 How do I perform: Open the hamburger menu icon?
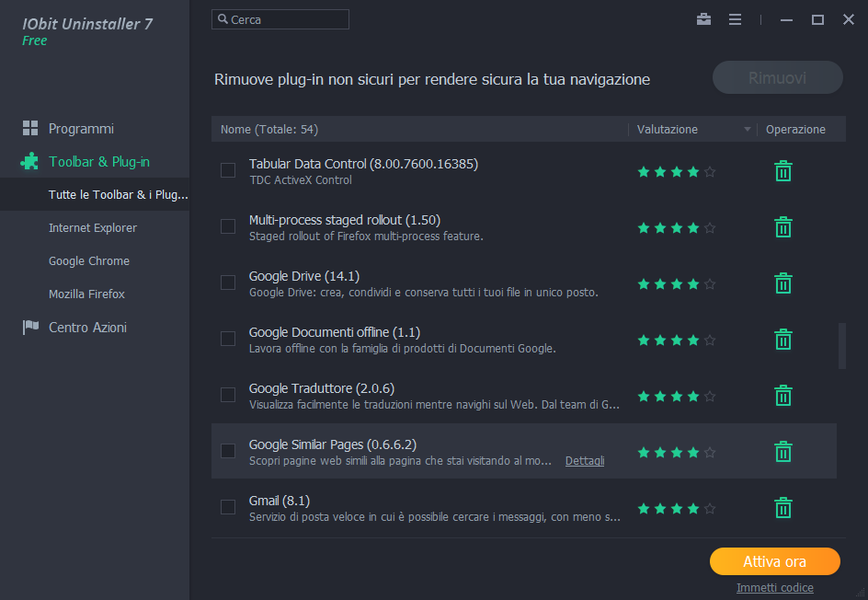click(735, 19)
